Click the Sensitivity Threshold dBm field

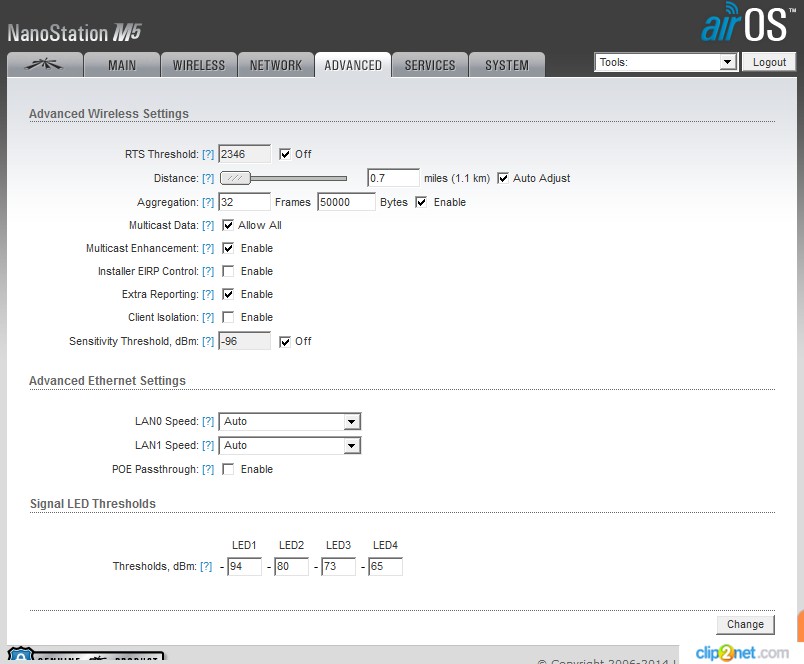point(245,341)
